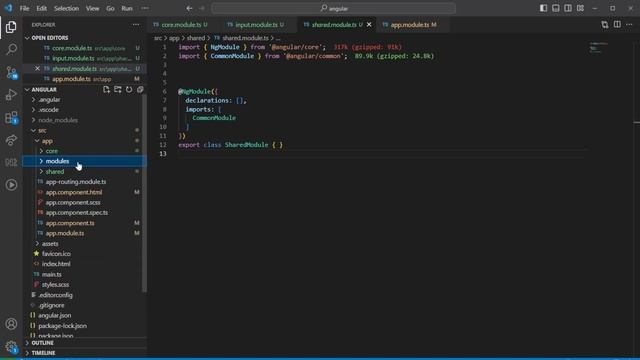Open the Edit menu

42,8
